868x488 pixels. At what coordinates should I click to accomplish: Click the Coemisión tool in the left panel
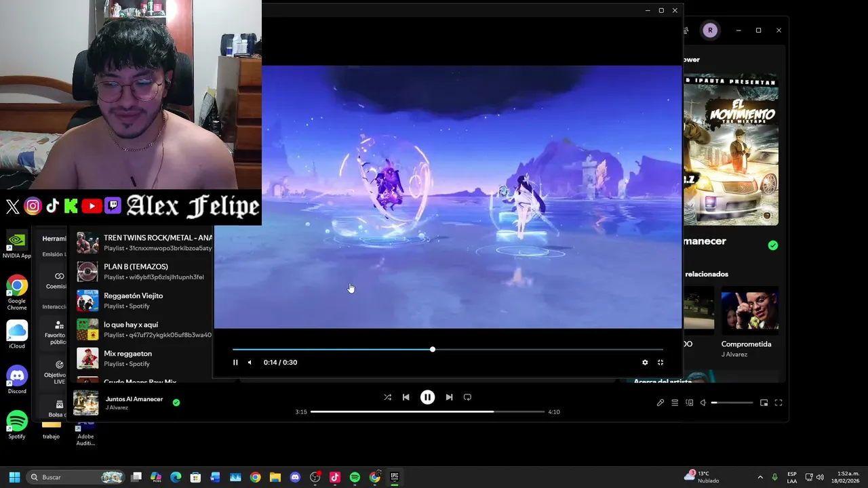click(56, 281)
